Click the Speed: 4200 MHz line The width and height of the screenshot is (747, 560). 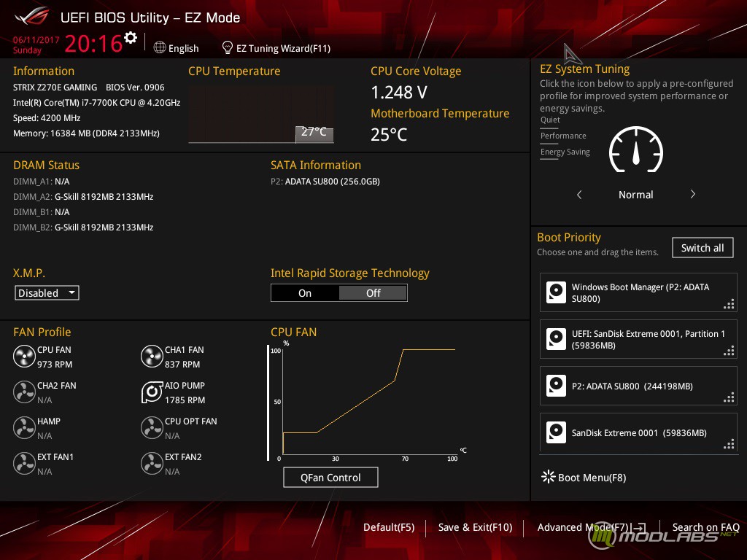(x=47, y=118)
